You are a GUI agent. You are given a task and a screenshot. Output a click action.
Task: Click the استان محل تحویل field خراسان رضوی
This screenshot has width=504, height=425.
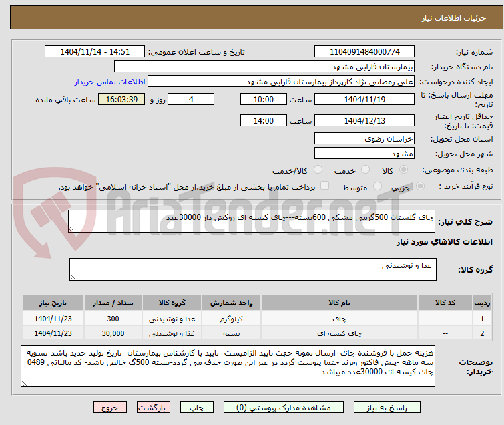(x=364, y=139)
